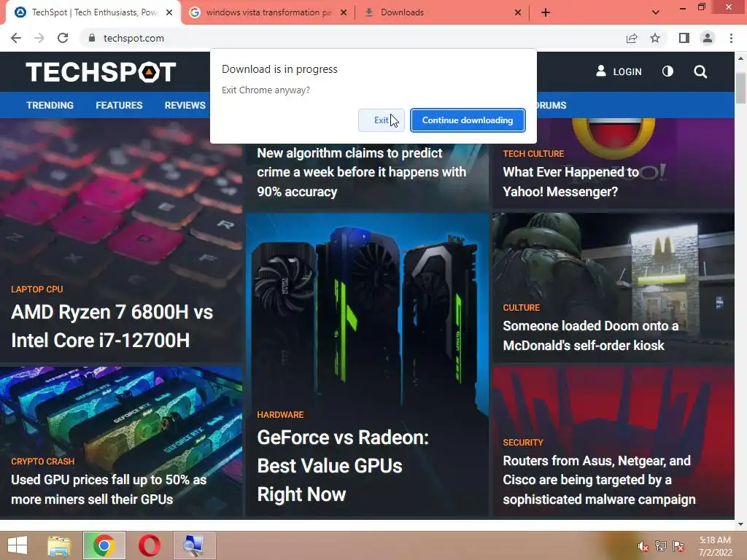Close the TechSpot tab
Viewport: 747px width, 560px height.
[x=169, y=12]
